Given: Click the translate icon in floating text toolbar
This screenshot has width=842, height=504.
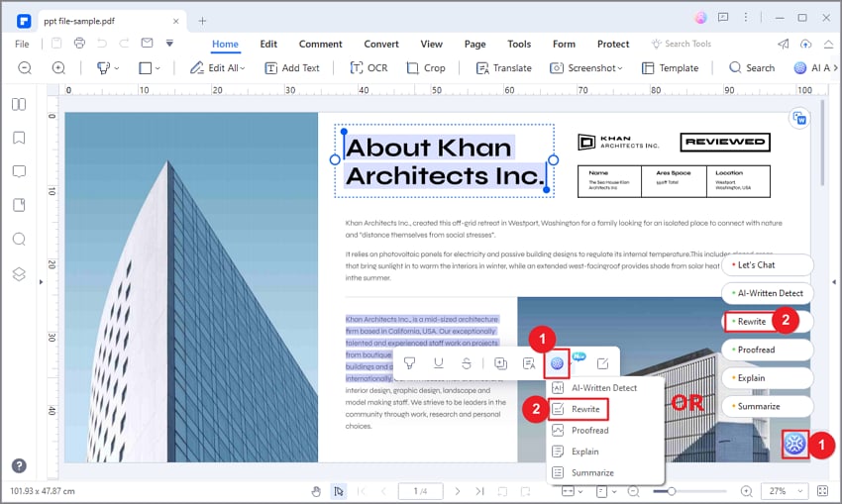Looking at the screenshot, I should [x=529, y=363].
